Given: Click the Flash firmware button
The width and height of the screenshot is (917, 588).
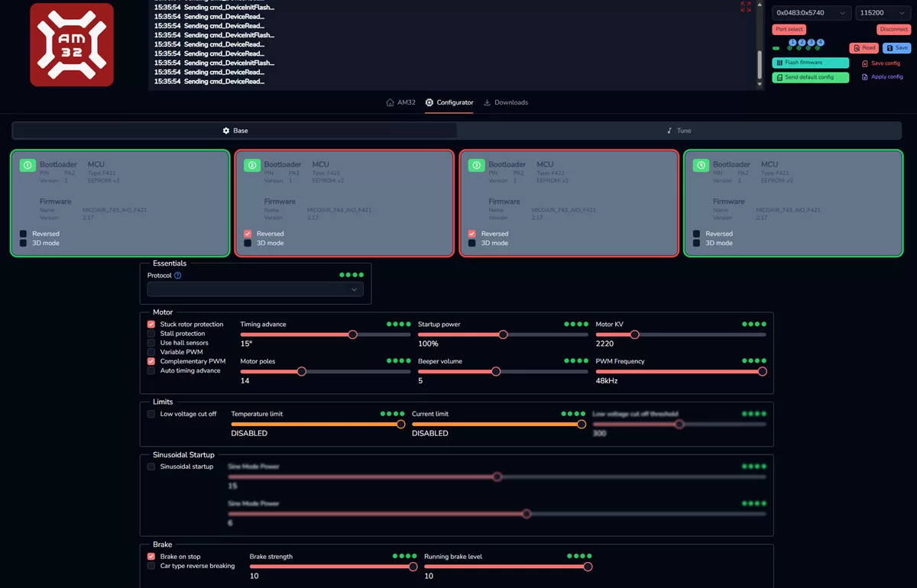Looking at the screenshot, I should (810, 63).
